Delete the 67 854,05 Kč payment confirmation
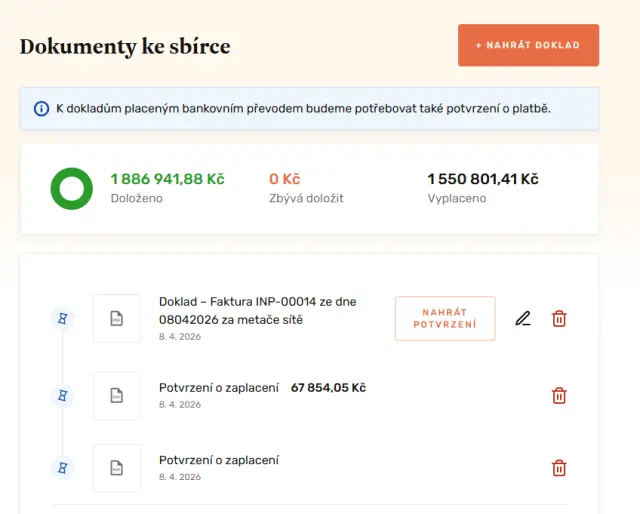Viewport: 640px width, 514px height. click(559, 396)
